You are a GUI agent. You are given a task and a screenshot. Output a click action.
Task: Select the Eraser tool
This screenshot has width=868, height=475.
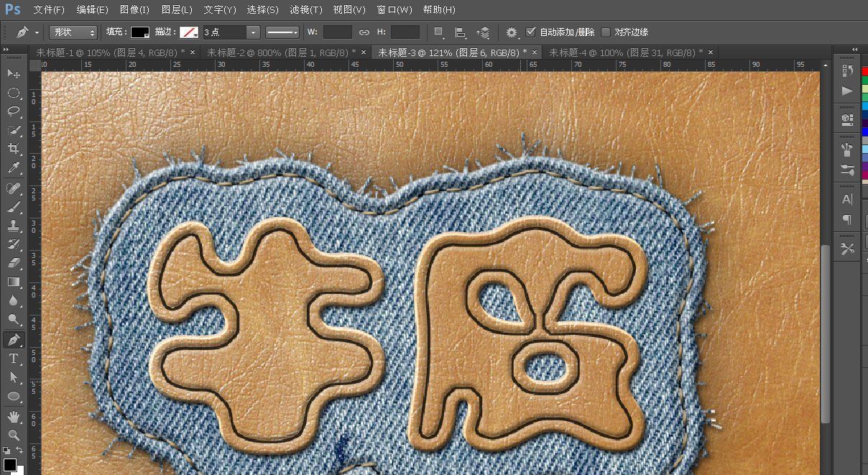point(14,263)
